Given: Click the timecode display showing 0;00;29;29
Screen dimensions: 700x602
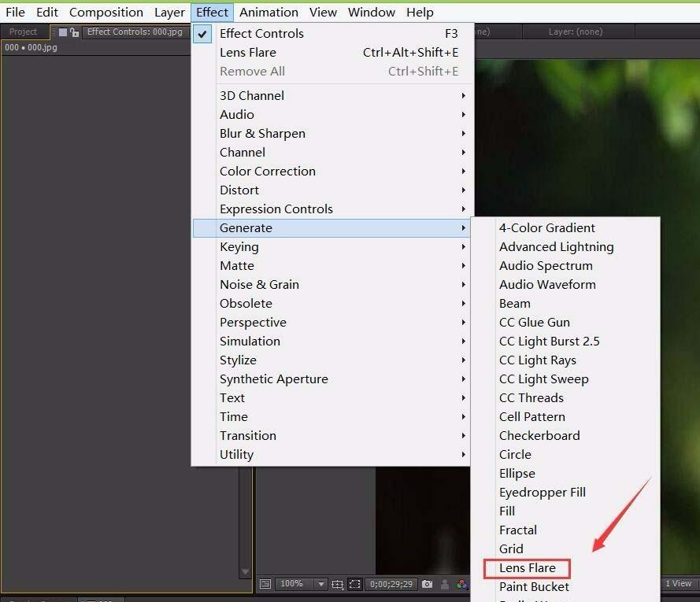Looking at the screenshot, I should pos(391,584).
